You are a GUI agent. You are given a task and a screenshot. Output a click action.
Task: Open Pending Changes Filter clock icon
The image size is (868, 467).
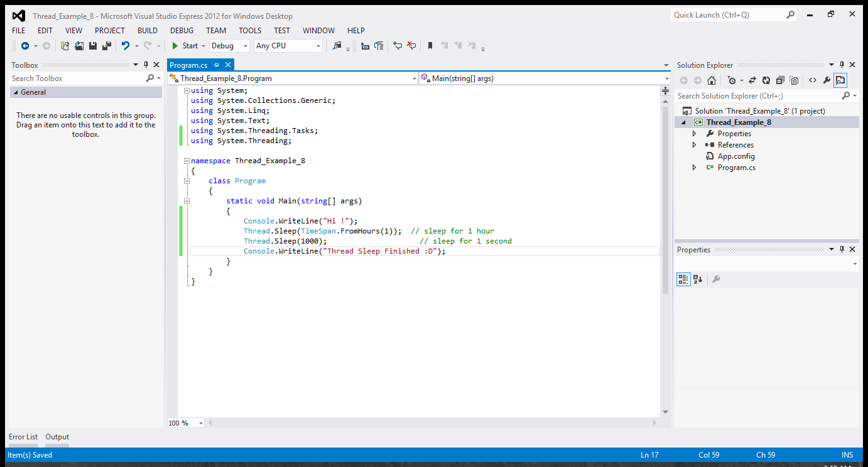732,80
